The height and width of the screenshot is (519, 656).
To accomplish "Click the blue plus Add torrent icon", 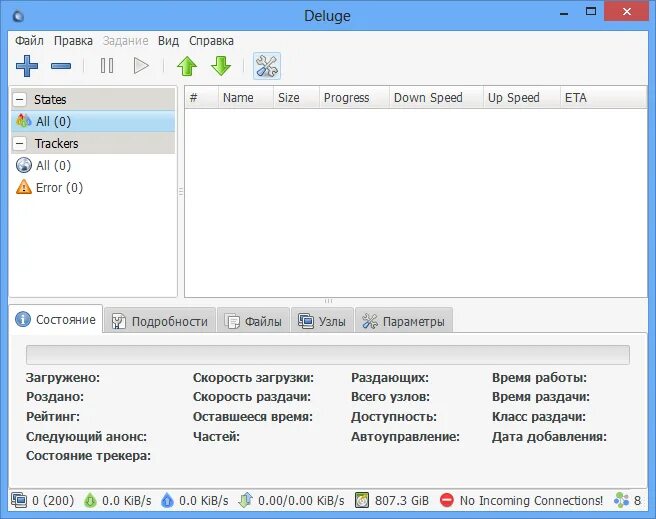I will (x=27, y=66).
